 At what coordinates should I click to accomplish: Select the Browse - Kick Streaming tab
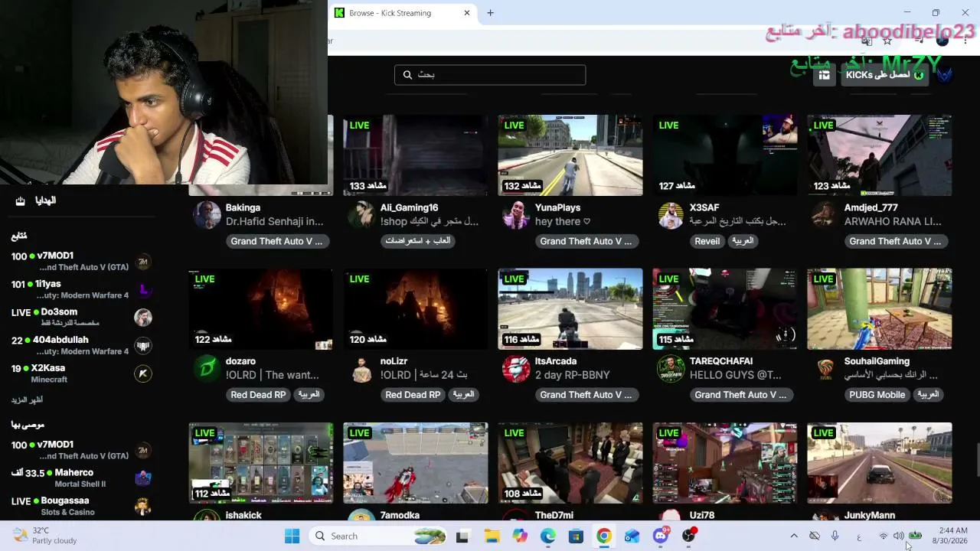403,13
